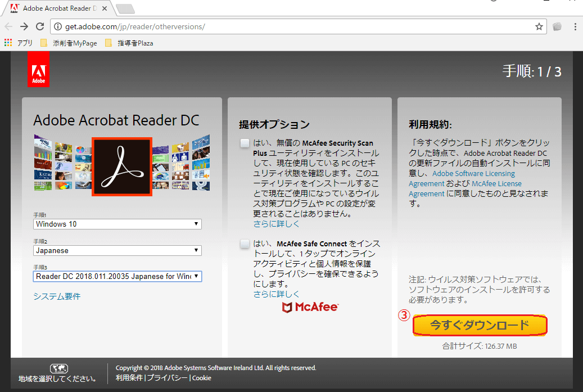Enable the McAfee Security Scan Plus checkbox
Screen dimensions: 583x392
[245, 143]
